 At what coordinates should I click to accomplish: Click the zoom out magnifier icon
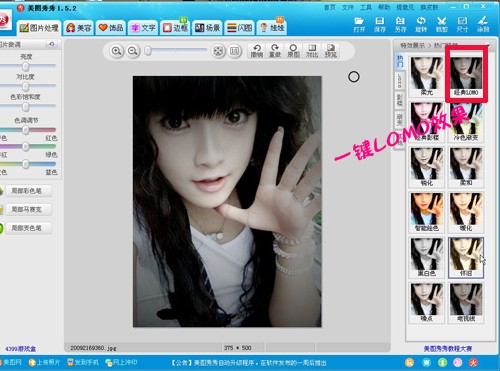(133, 51)
